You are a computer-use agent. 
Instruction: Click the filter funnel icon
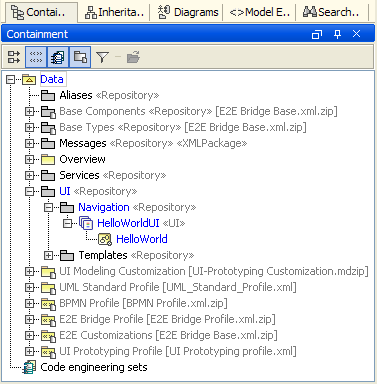click(x=102, y=57)
